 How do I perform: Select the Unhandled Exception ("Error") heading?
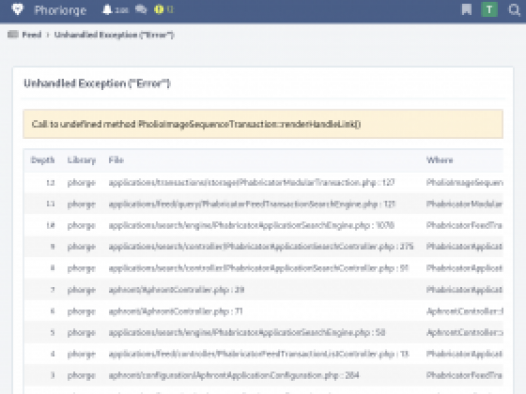click(x=97, y=83)
